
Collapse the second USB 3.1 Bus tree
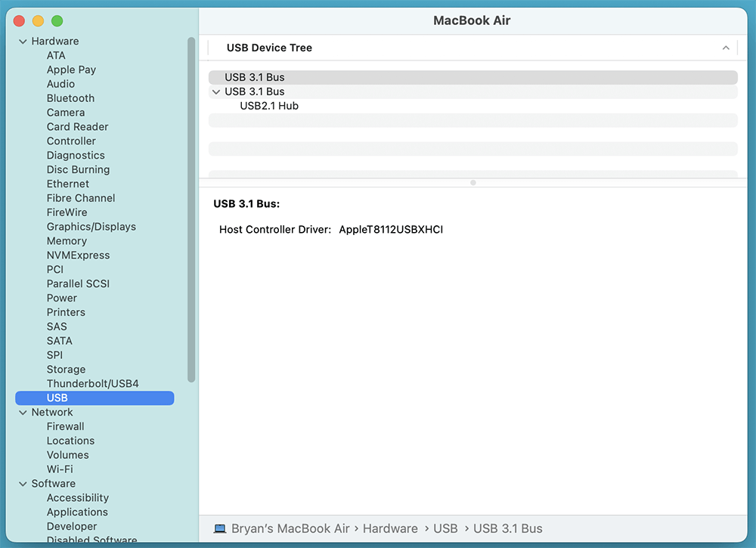[x=216, y=92]
